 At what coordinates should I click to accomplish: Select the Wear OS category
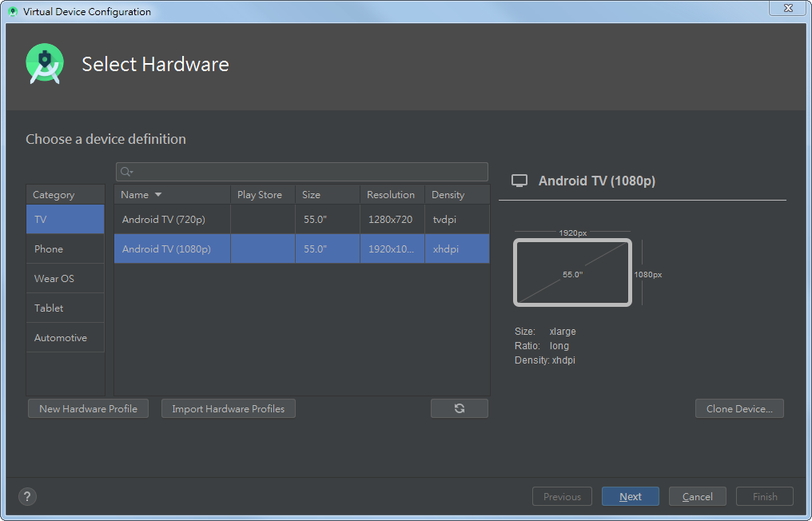(66, 279)
